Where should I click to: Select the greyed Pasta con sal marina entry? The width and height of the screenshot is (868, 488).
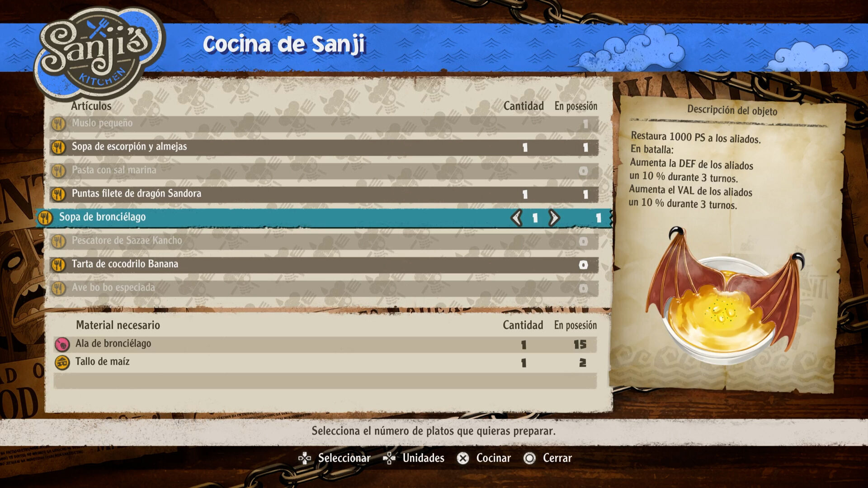(x=324, y=171)
